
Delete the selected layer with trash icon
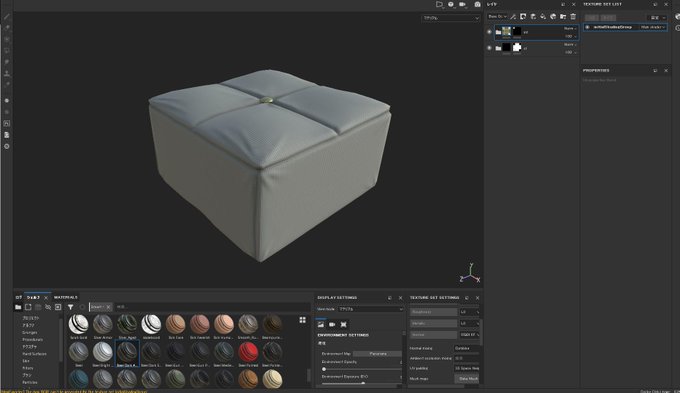coord(573,16)
